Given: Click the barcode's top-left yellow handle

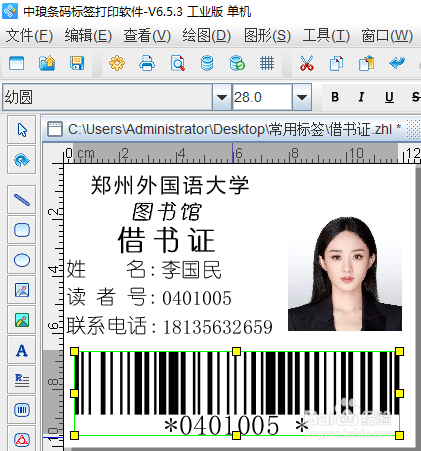Looking at the screenshot, I should pos(74,351).
